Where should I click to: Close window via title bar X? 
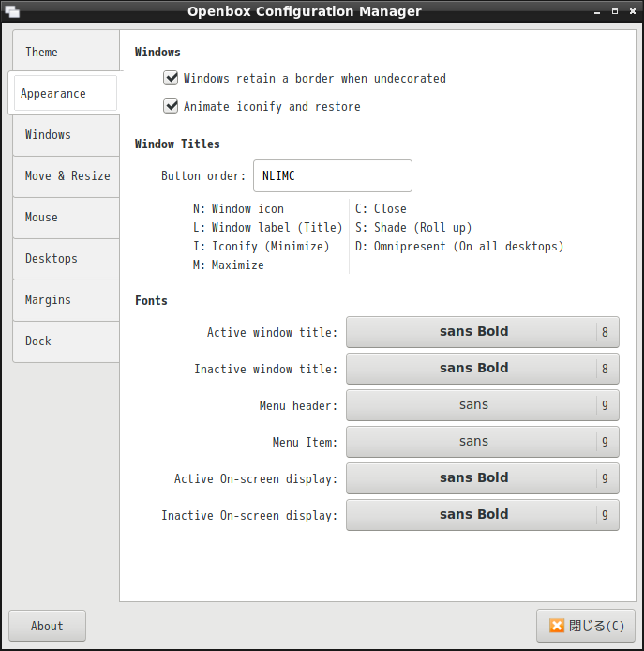pos(633,11)
